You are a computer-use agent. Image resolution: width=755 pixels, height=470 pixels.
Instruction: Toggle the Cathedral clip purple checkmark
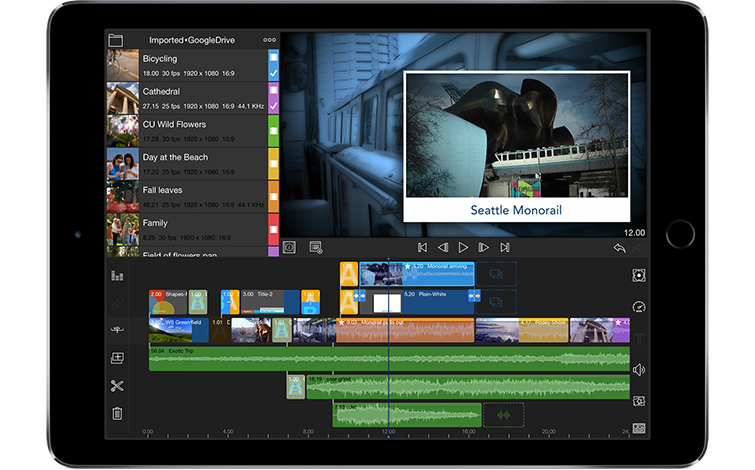[273, 106]
